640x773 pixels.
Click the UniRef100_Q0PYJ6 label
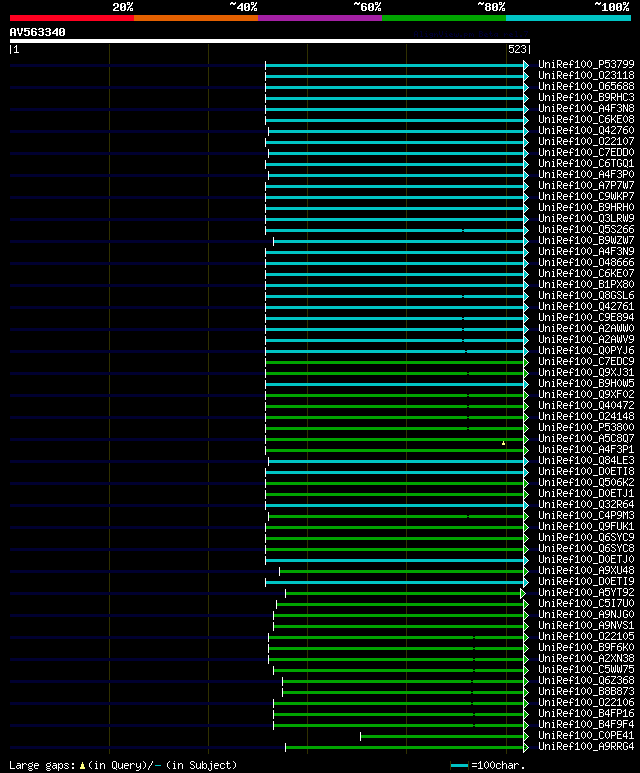586,351
